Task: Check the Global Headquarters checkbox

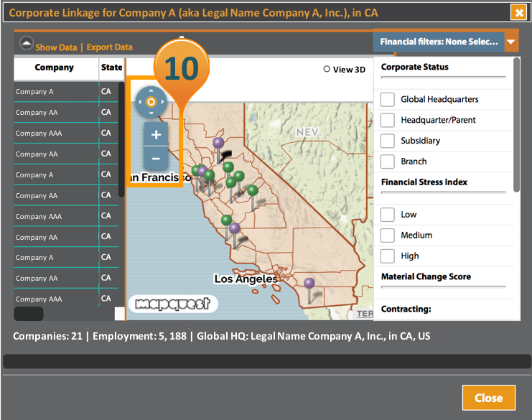Action: [387, 99]
